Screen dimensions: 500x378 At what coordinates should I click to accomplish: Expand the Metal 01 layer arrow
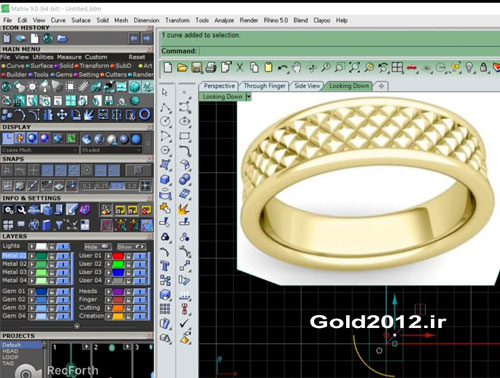tap(32, 256)
